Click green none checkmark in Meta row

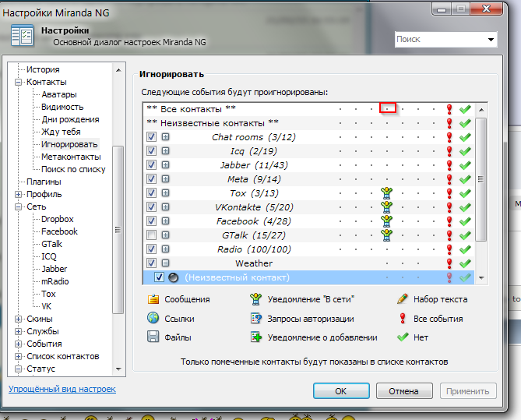(465, 179)
